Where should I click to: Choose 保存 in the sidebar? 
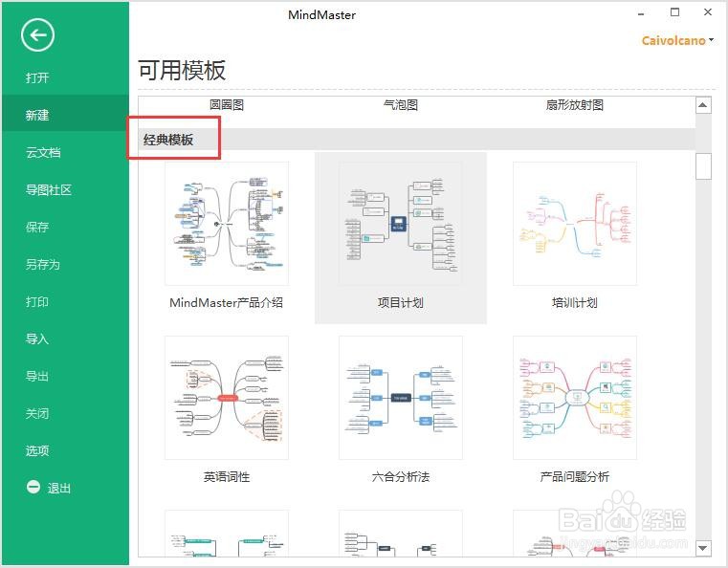tap(37, 227)
